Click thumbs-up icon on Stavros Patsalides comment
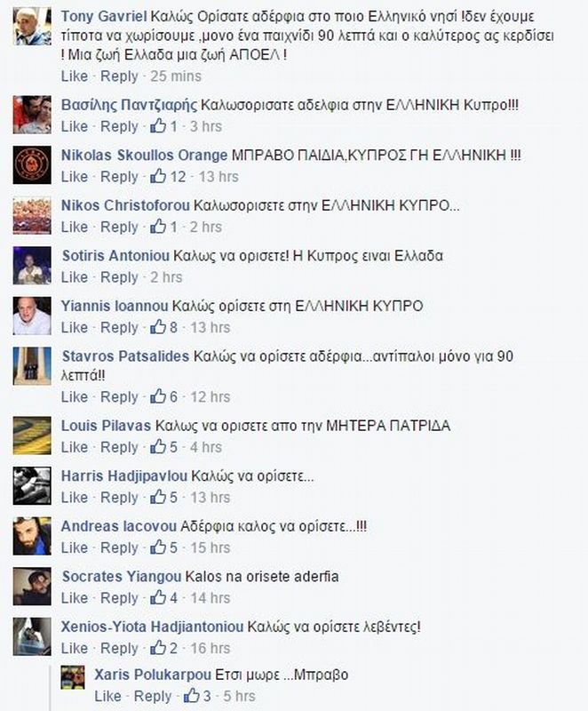 pos(158,396)
